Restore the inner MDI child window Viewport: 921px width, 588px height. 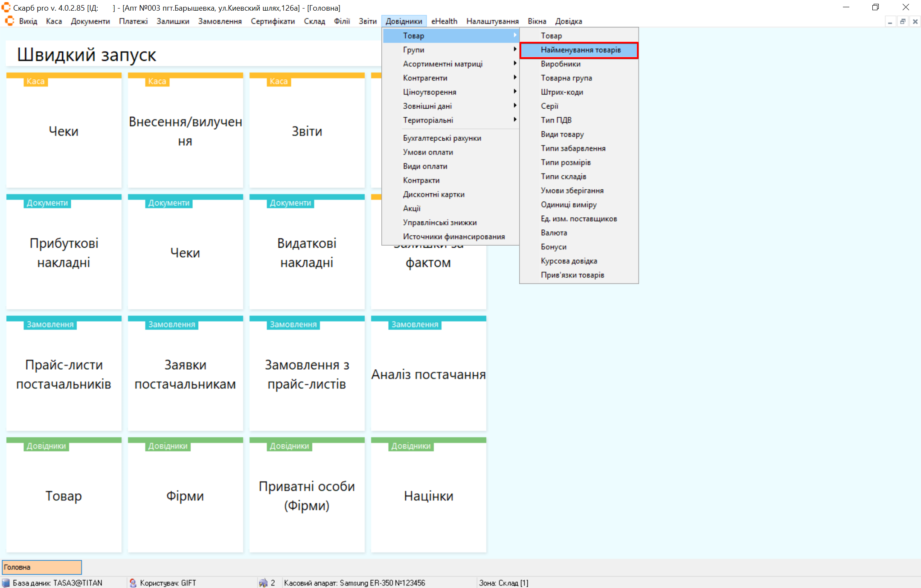point(902,21)
